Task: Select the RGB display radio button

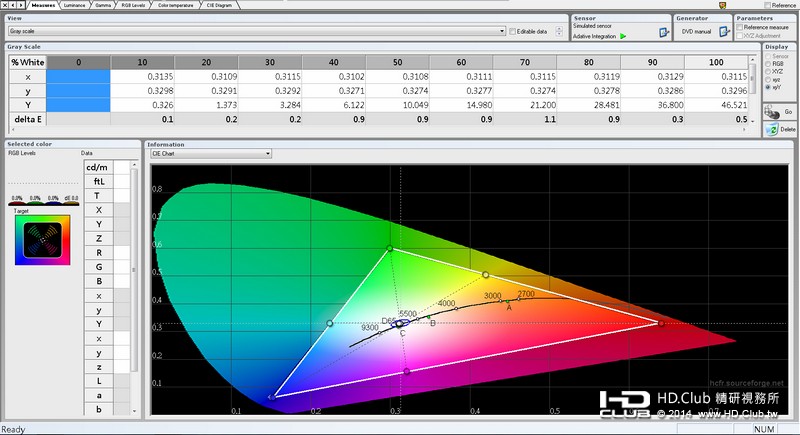Action: pos(767,66)
